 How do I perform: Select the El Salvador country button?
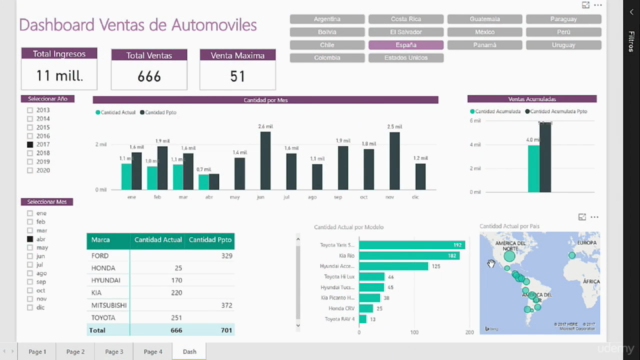(406, 32)
